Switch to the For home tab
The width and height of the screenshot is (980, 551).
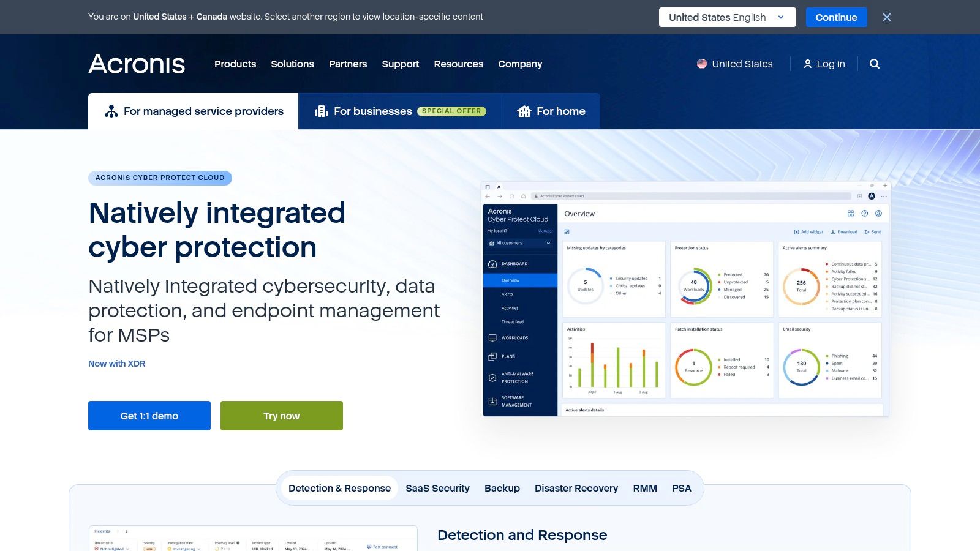coord(551,111)
